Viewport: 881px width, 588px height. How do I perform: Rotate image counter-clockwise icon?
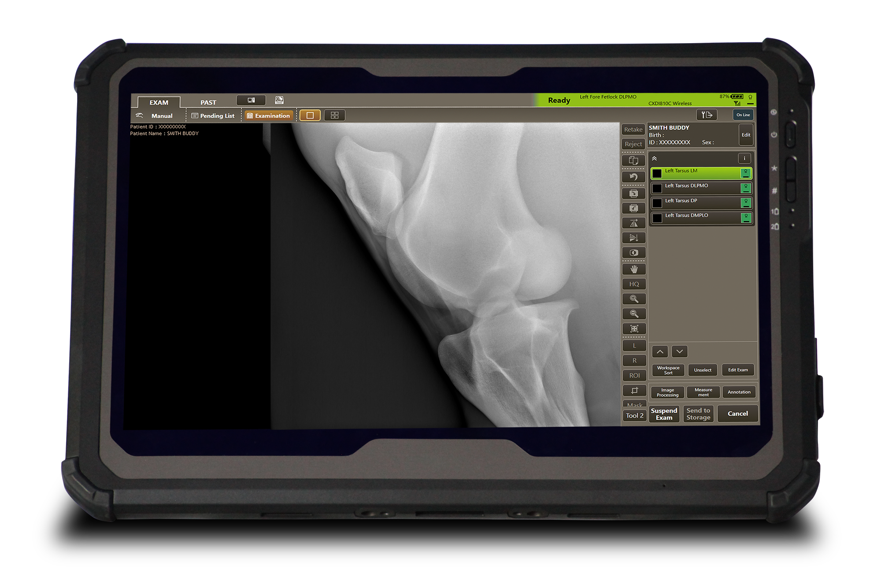pyautogui.click(x=633, y=208)
